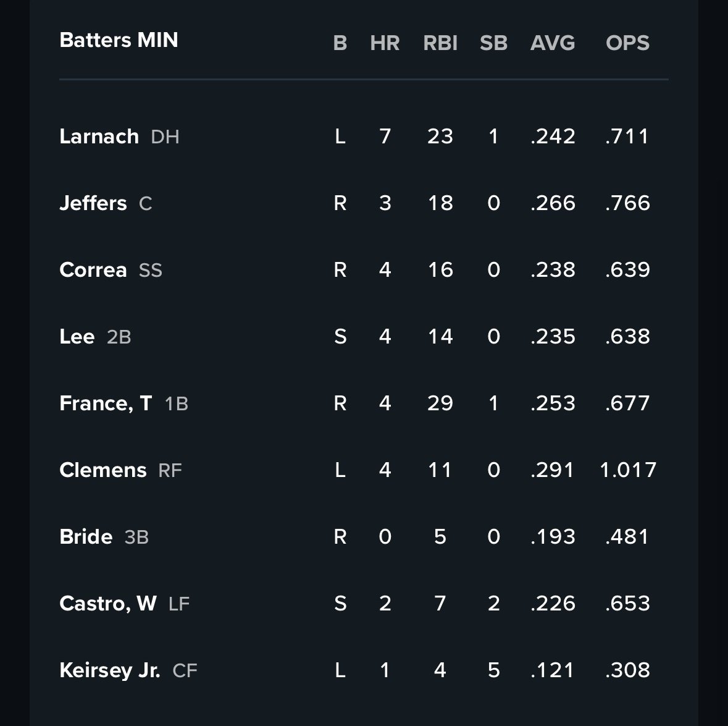The width and height of the screenshot is (728, 726).
Task: Click the AVG column header
Action: (553, 43)
